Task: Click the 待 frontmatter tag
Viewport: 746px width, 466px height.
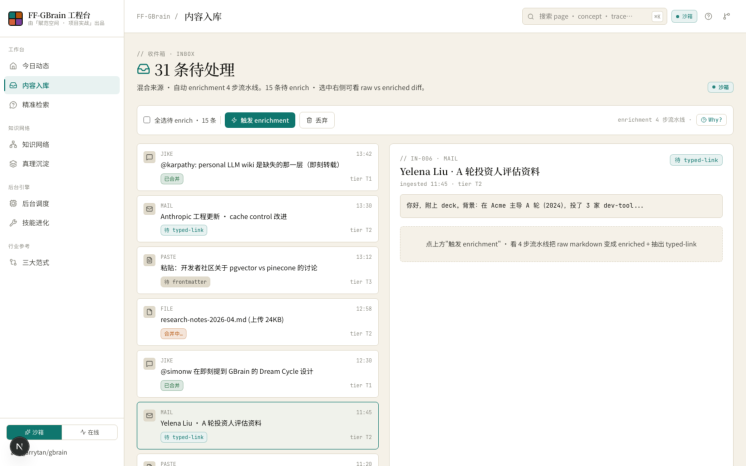Action: pos(185,282)
